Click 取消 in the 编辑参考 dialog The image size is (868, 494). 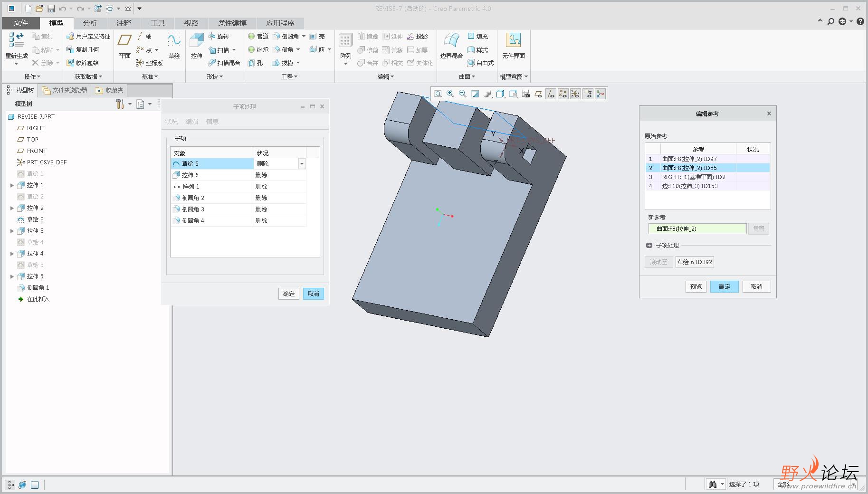(757, 287)
